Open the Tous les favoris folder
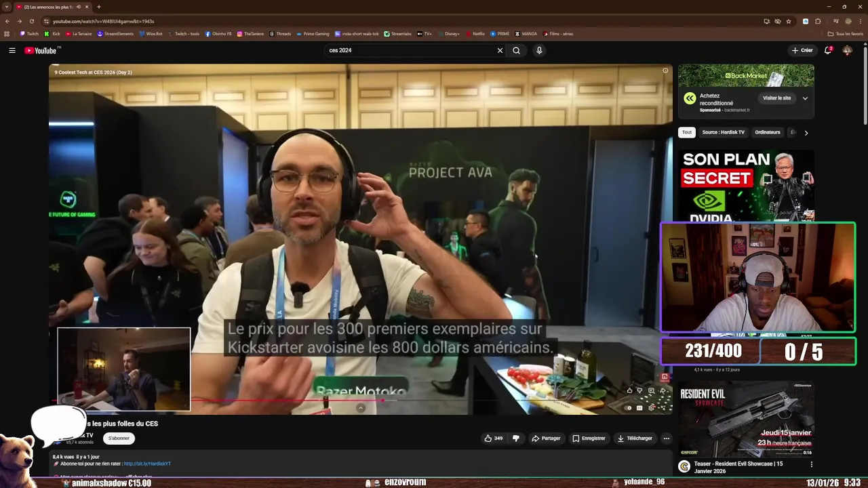Viewport: 868px width, 488px height. (x=845, y=33)
